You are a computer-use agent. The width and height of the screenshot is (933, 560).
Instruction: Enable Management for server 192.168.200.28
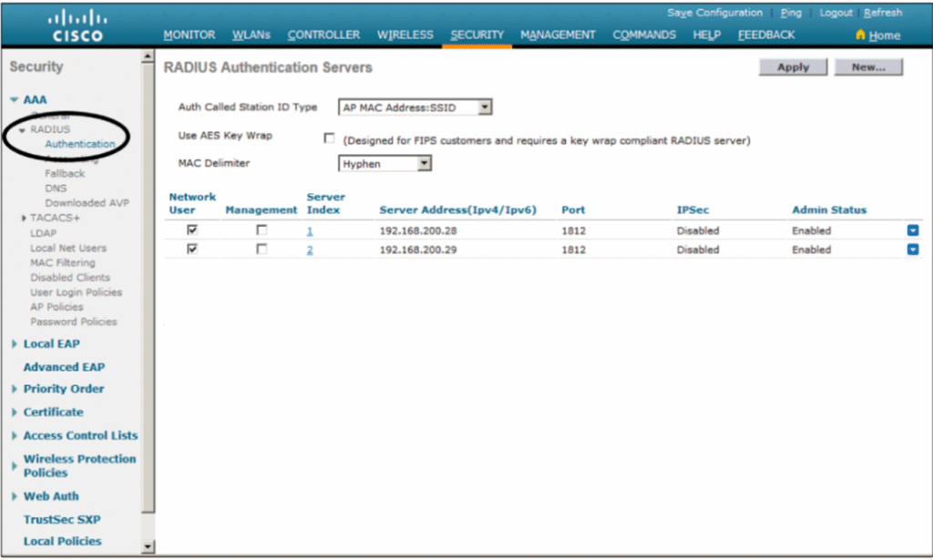261,229
